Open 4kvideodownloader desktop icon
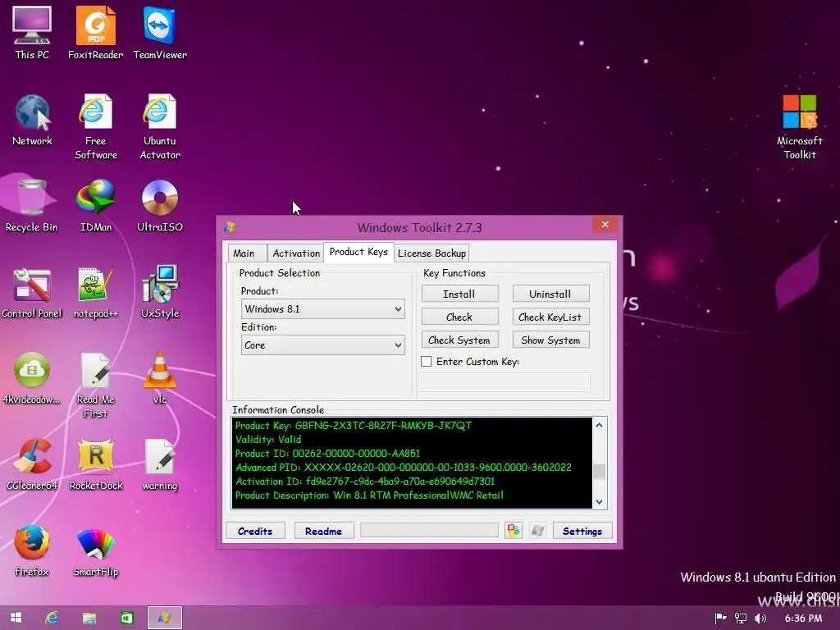Image resolution: width=840 pixels, height=630 pixels. 32,378
